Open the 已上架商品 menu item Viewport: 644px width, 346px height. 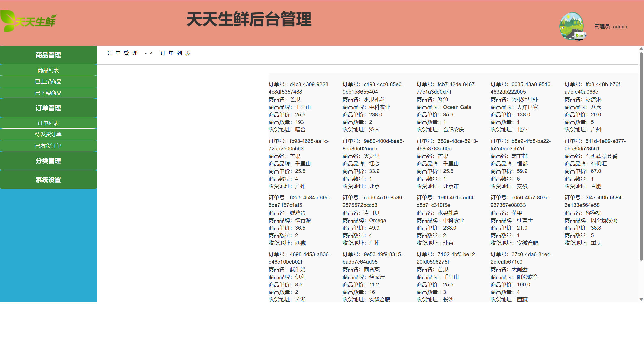point(48,81)
